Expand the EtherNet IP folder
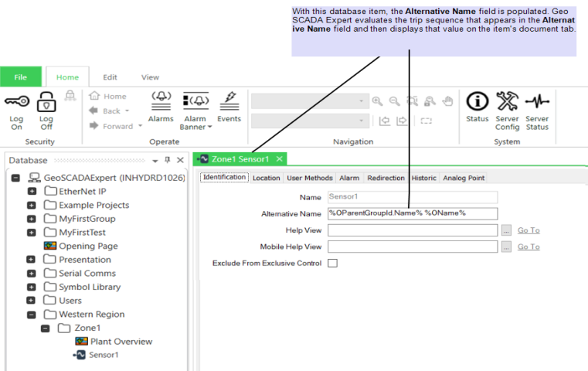Screen dimensions: 588x371 32,192
